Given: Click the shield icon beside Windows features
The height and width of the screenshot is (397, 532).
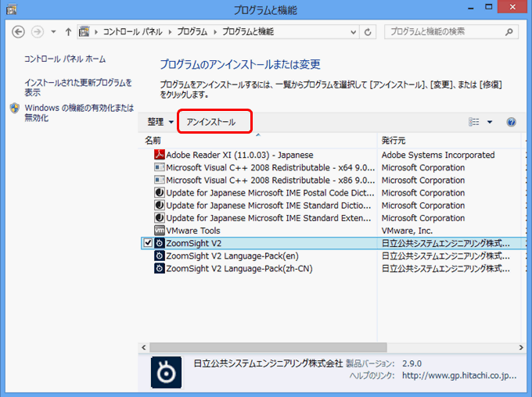Looking at the screenshot, I should 15,108.
